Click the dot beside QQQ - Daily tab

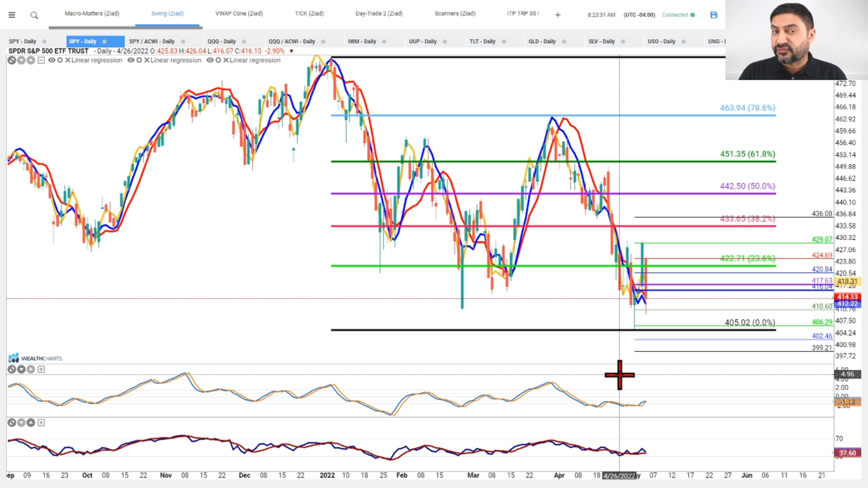244,42
